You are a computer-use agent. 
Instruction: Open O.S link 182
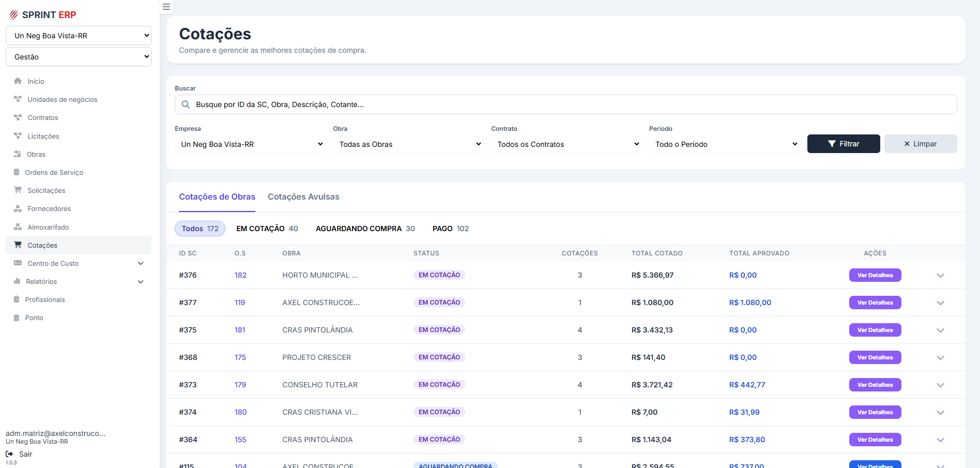pyautogui.click(x=240, y=275)
